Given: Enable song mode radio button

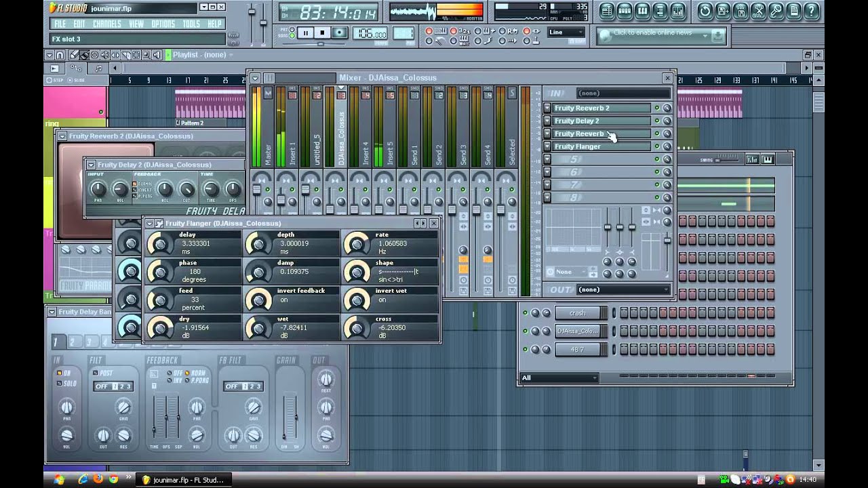Looking at the screenshot, I should tap(292, 36).
